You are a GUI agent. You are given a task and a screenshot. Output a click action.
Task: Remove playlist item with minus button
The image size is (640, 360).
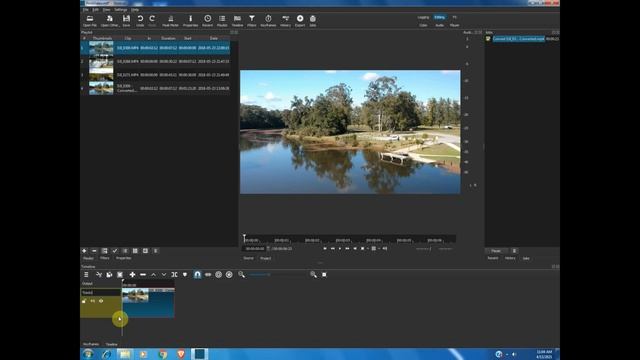94,251
